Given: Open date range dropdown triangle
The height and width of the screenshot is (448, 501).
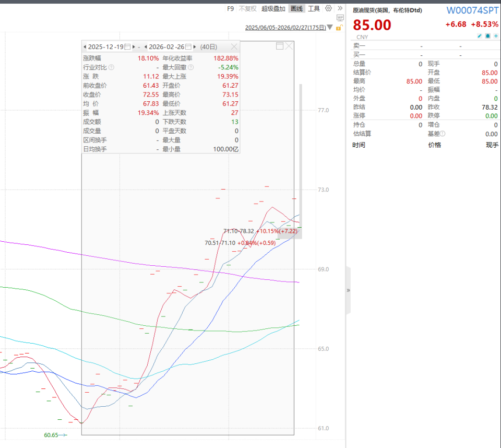Looking at the screenshot, I should tap(330, 28).
